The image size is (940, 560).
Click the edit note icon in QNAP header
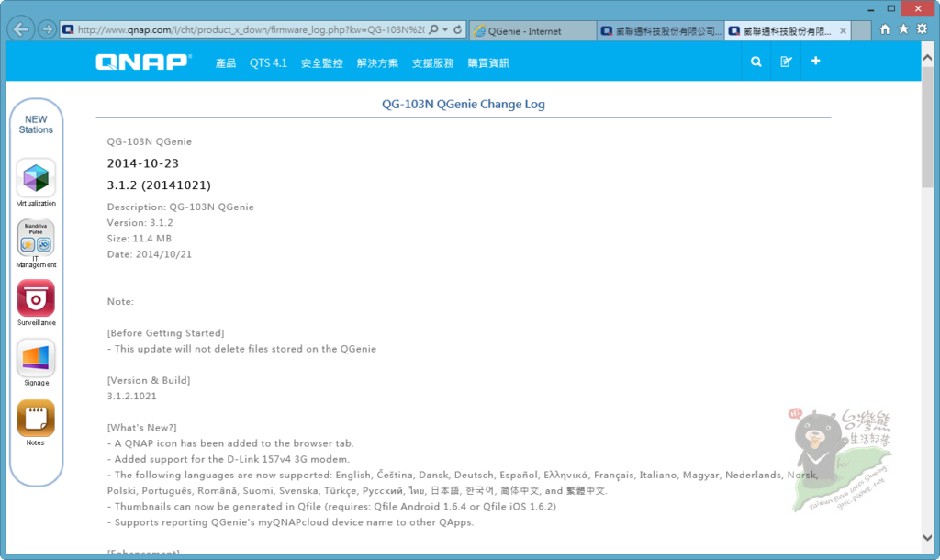click(x=786, y=62)
